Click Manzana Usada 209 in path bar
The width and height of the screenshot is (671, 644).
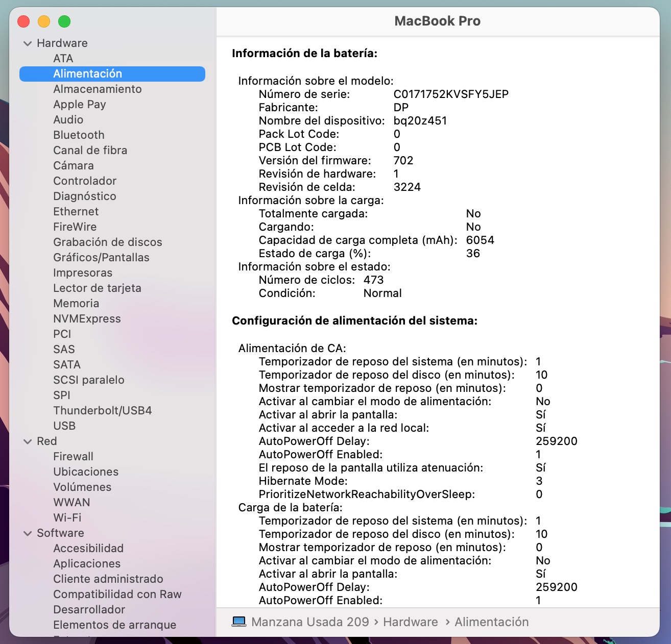pos(310,622)
